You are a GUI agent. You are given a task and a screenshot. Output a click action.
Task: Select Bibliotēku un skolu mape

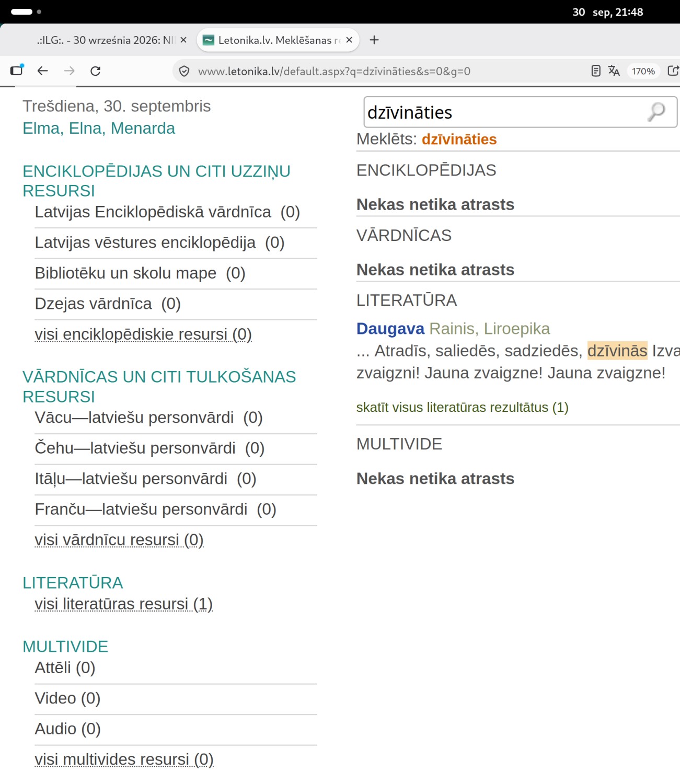tap(140, 273)
